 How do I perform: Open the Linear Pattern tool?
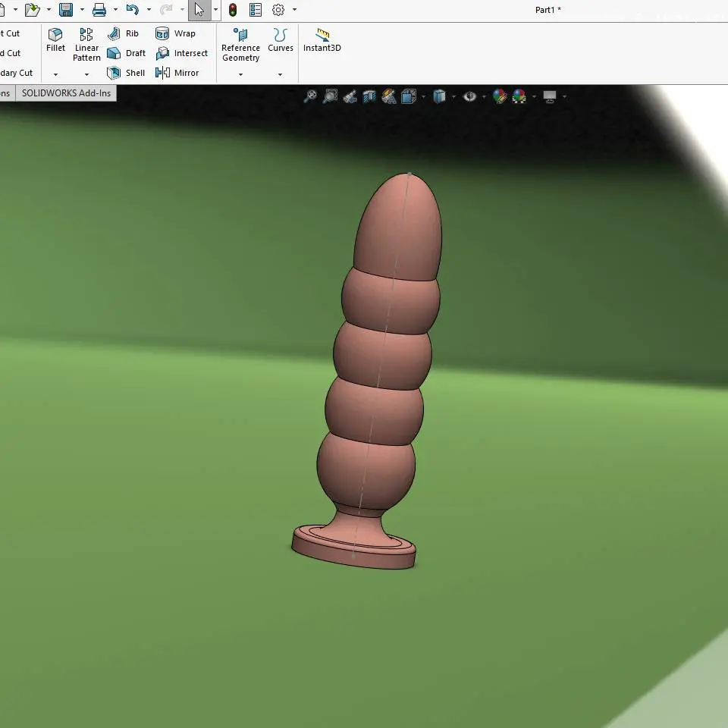86,45
